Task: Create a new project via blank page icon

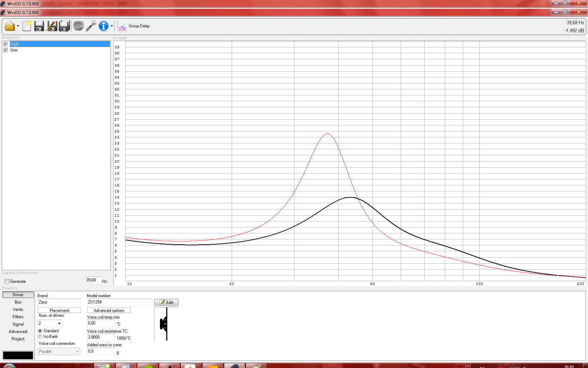Action: pyautogui.click(x=27, y=26)
